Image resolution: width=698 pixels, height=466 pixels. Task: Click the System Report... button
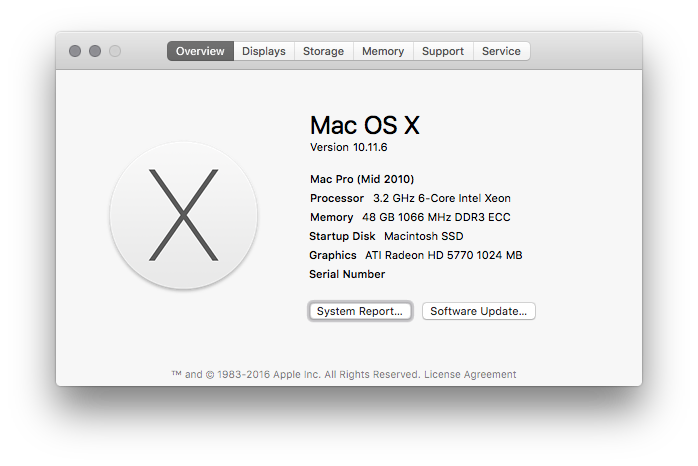(360, 311)
